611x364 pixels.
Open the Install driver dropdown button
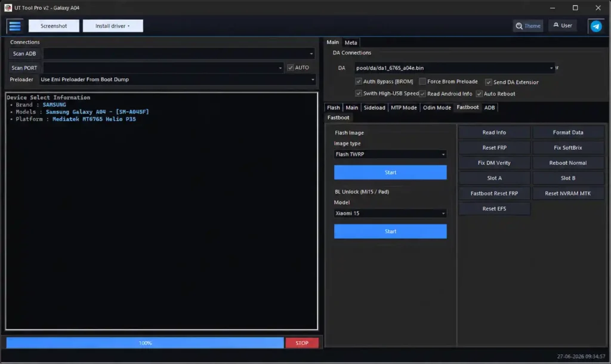coord(113,26)
